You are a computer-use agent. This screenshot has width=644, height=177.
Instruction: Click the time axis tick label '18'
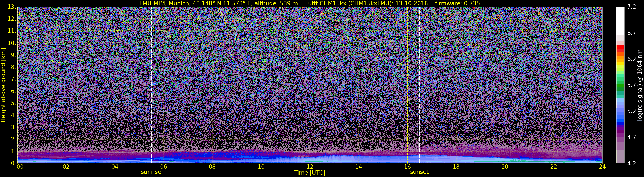pyautogui.click(x=456, y=167)
